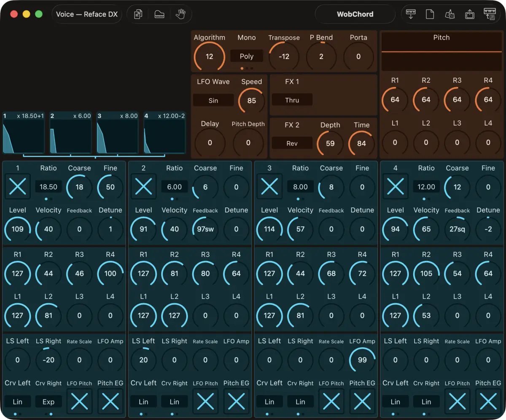Click operator 3 Level knob showing 114

point(269,229)
